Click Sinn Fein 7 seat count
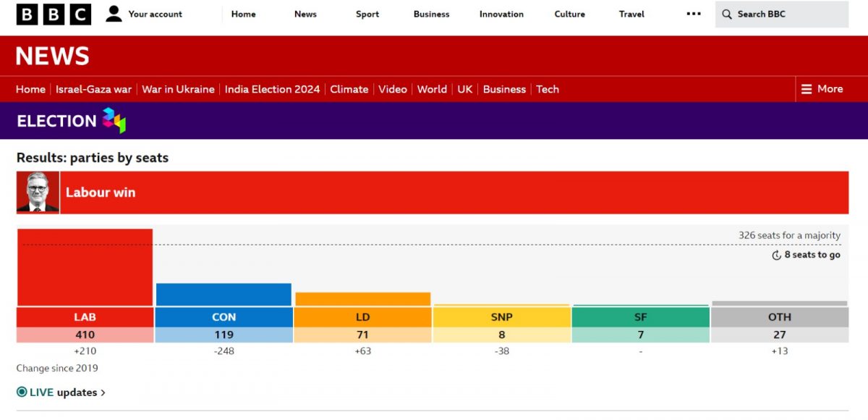The height and width of the screenshot is (420, 868). pyautogui.click(x=640, y=335)
